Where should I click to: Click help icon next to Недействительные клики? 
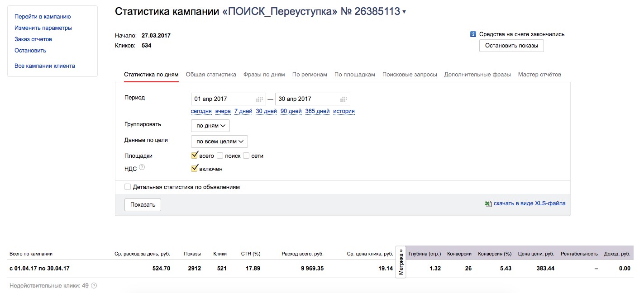click(94, 286)
